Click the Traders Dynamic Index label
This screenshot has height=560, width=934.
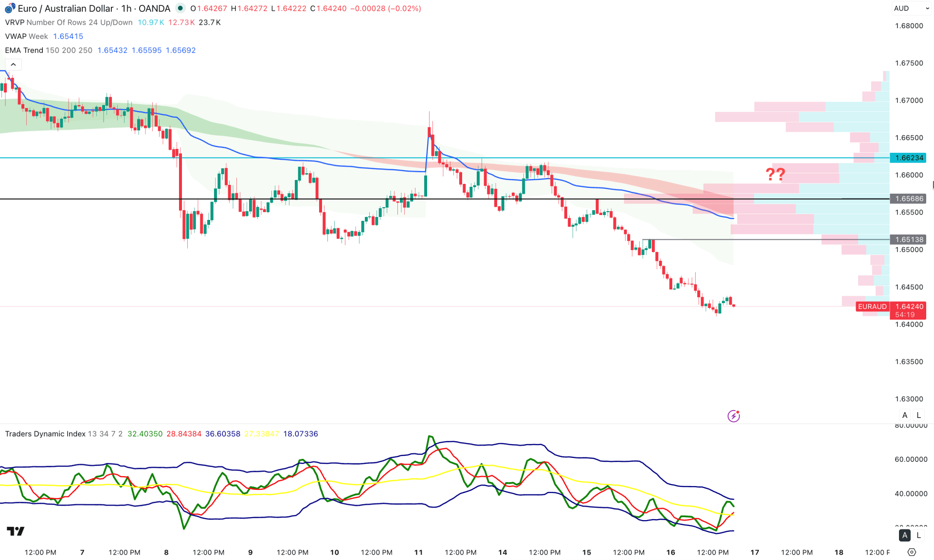45,434
